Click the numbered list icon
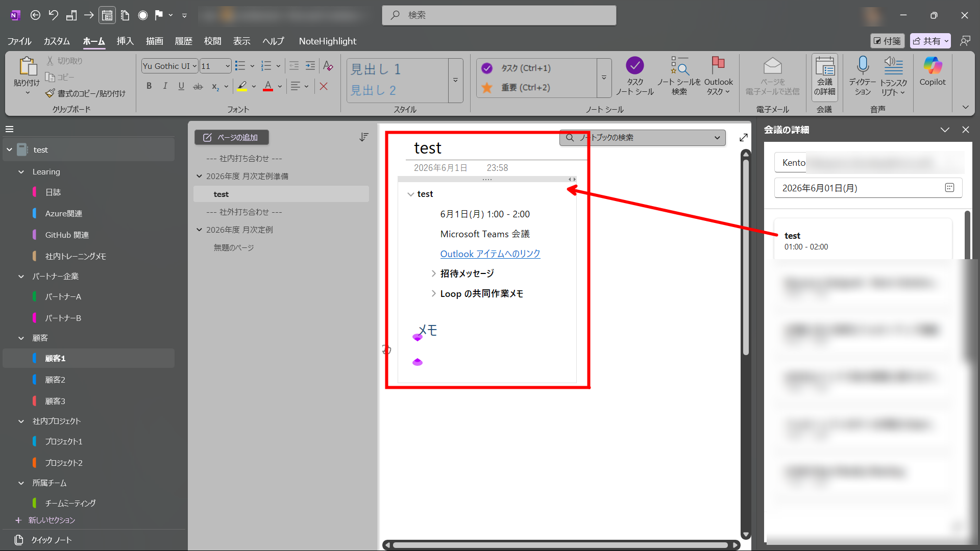The height and width of the screenshot is (551, 980). tap(266, 66)
